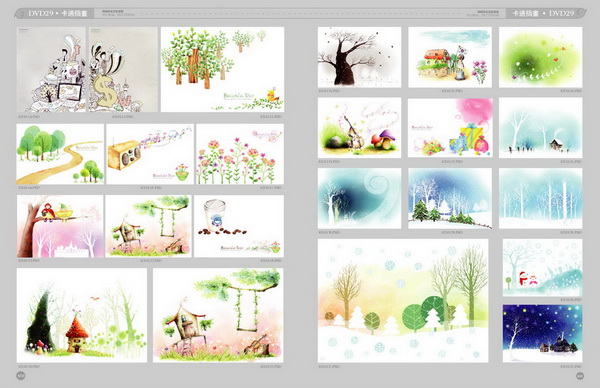Open the cup with coffee beans image

click(x=239, y=226)
